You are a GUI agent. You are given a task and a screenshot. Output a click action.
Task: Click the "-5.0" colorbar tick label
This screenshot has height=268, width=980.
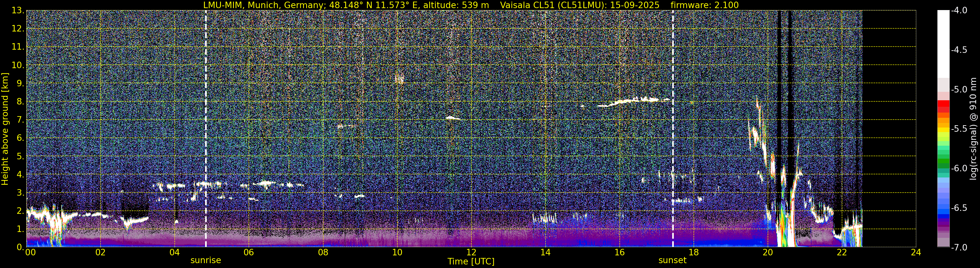coord(959,90)
